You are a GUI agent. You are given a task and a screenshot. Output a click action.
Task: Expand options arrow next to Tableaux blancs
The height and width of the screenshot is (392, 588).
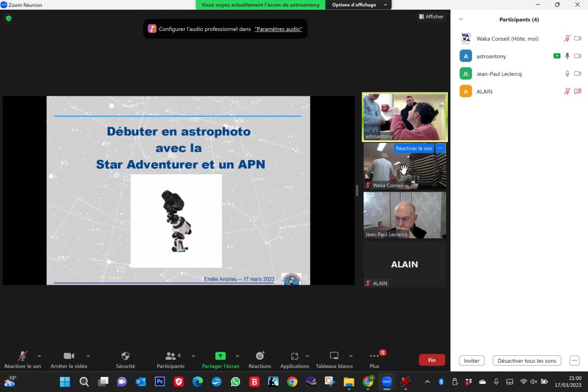tap(351, 356)
